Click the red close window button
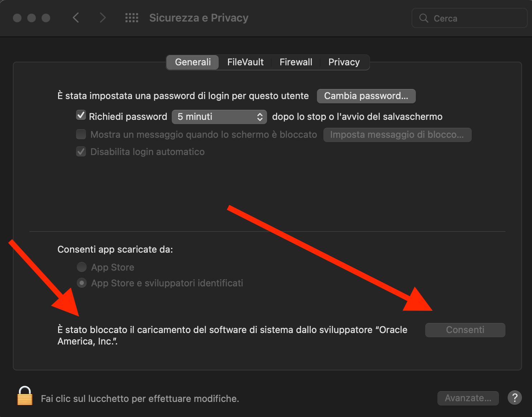532x417 pixels. (17, 18)
